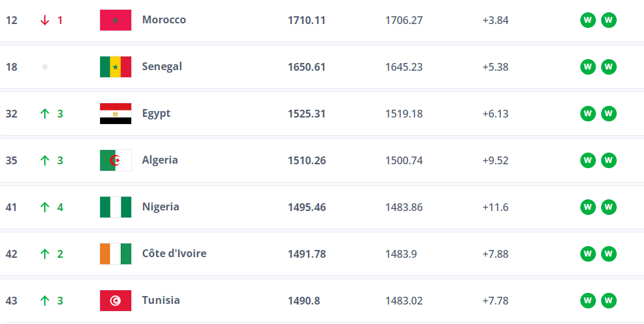Viewport: 644px width, 324px height.
Task: Click Nigeria's green up arrow rank indicator
Action: [45, 207]
